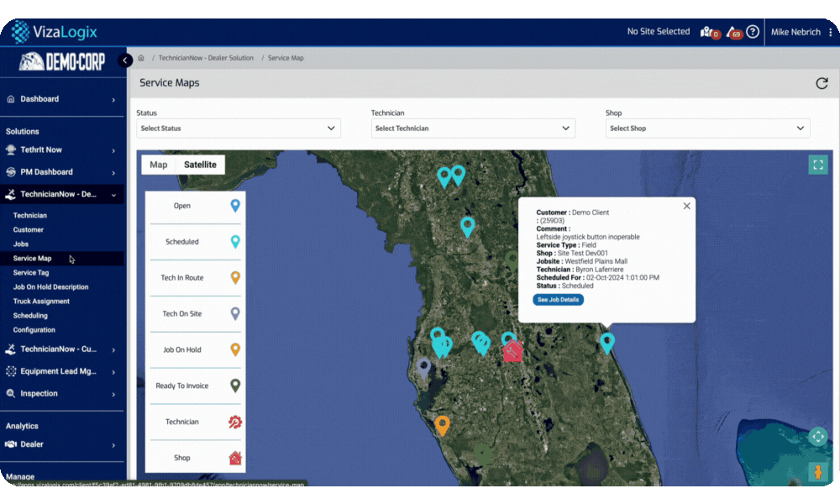Viewport: 840px width, 504px height.
Task: Collapse the TechnicianNow - De... section
Action: click(x=61, y=194)
